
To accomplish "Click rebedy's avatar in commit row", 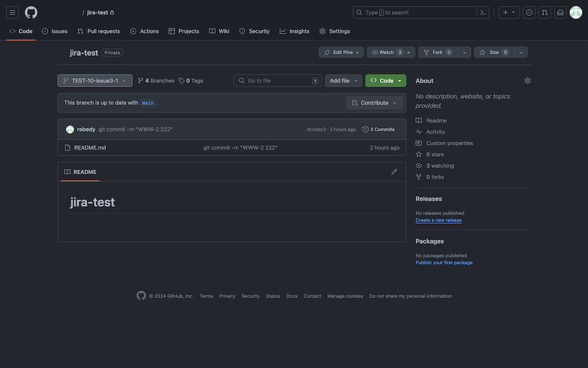I will tap(70, 129).
